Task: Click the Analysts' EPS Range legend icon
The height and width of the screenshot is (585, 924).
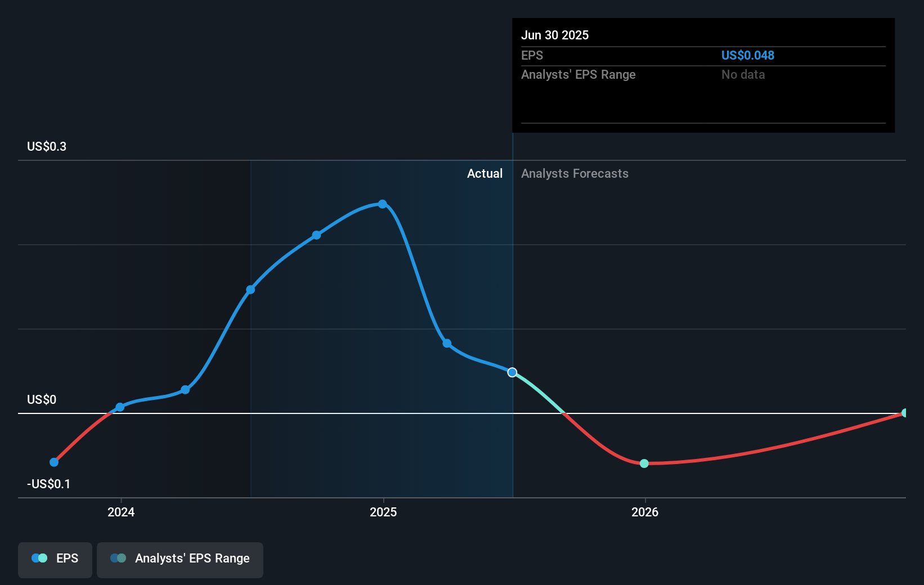Action: (118, 558)
